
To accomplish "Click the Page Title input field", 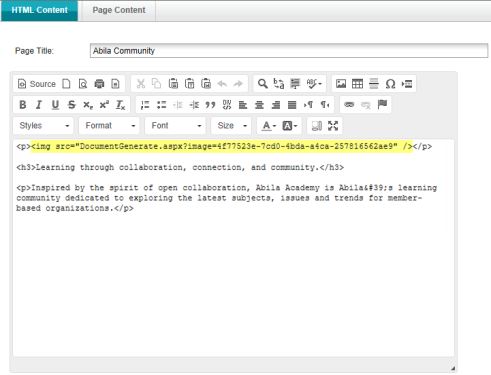I will point(289,51).
